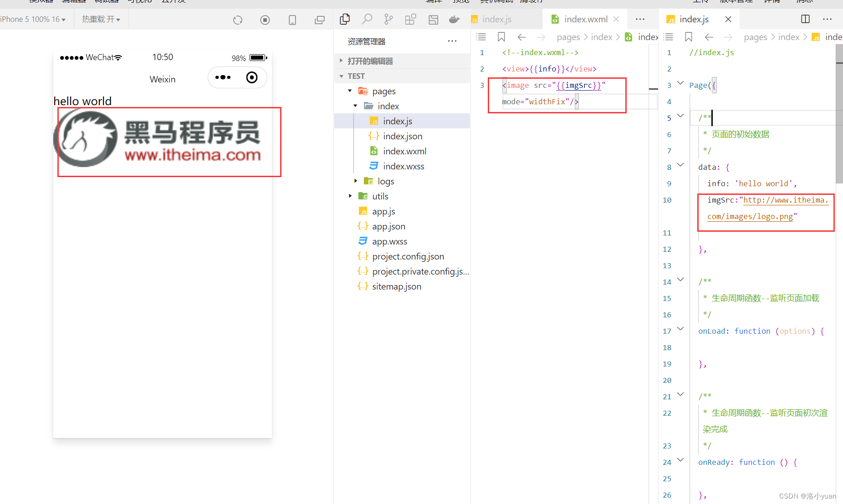843x504 pixels.
Task: Click bookmark icon in index.js editor
Action: click(689, 37)
